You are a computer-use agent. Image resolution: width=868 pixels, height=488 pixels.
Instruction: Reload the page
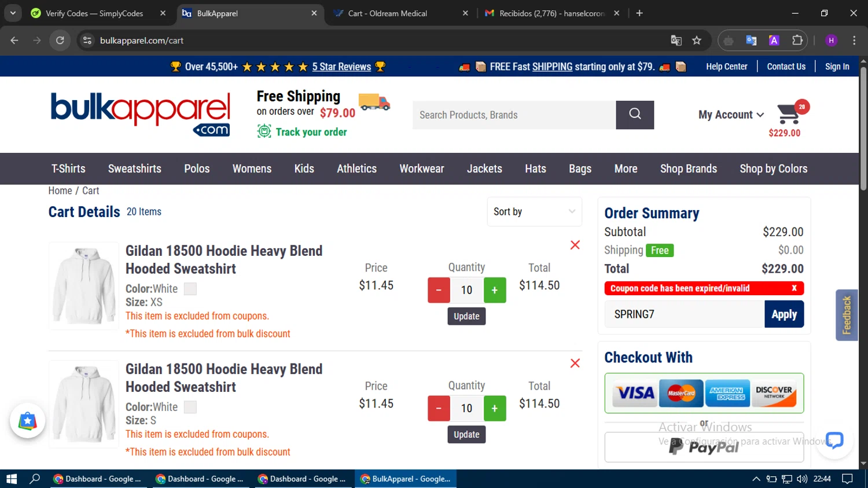point(60,40)
